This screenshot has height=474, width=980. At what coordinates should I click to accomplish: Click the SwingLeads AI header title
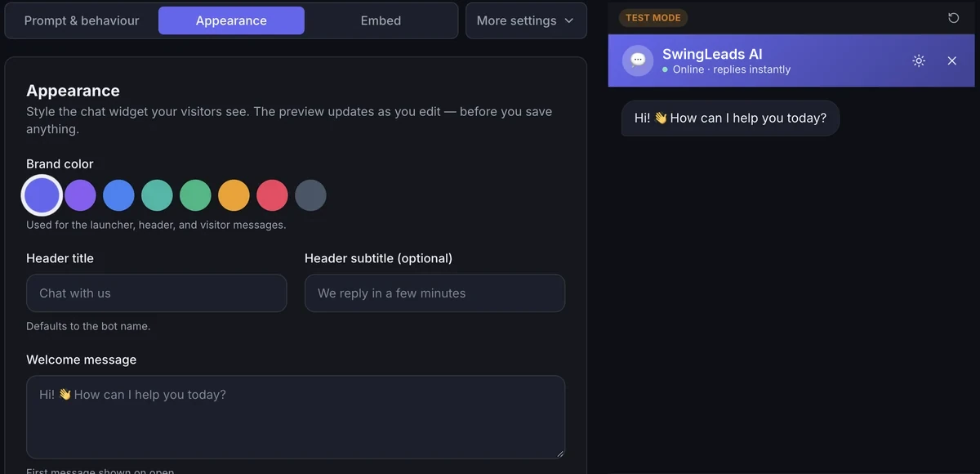712,54
